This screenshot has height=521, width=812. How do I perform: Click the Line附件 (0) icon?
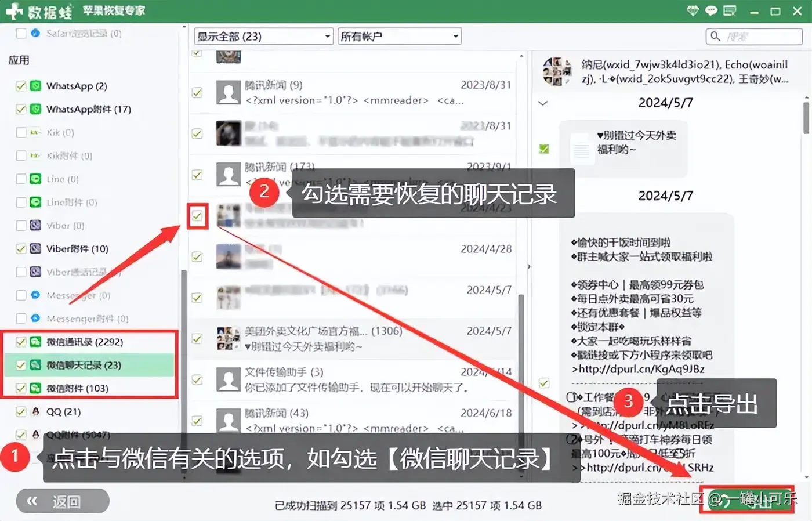pos(35,202)
